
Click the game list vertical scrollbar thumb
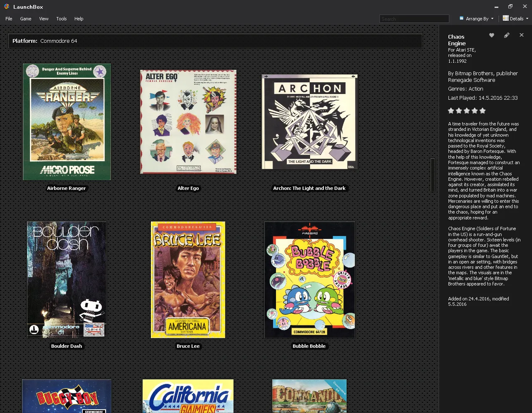433,175
